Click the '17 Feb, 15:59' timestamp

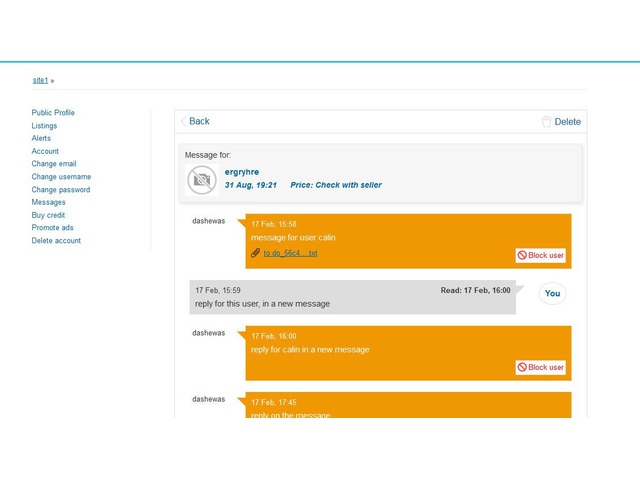click(218, 290)
